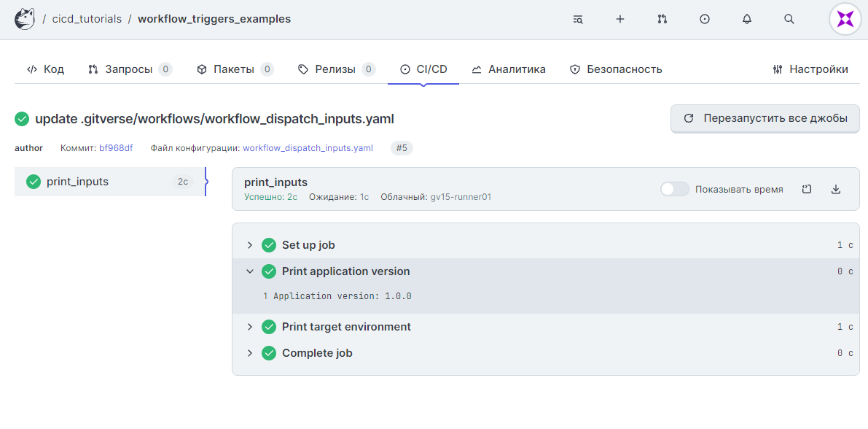Switch to the Код tab
The height and width of the screenshot is (429, 868).
click(x=45, y=69)
